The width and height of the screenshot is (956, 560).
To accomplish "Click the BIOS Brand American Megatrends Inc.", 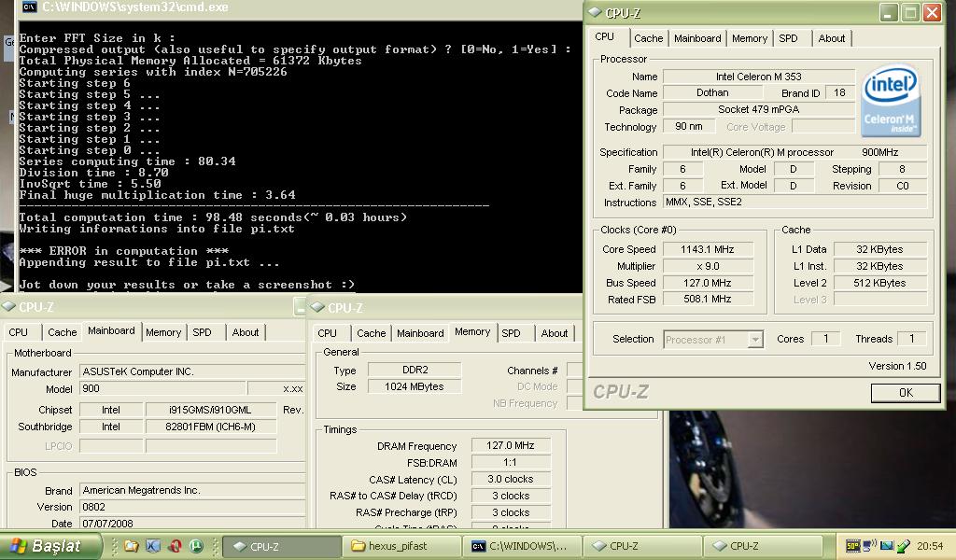I will (x=192, y=490).
